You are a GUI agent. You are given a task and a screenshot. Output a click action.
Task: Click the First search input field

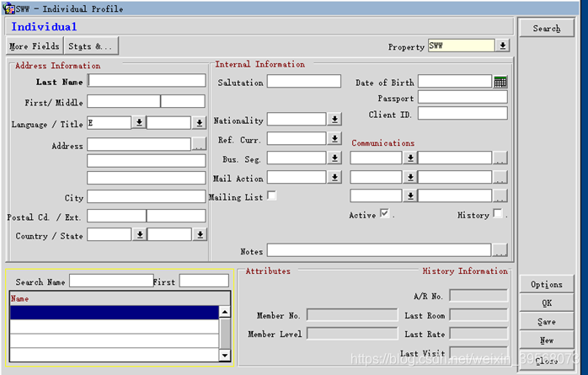point(204,281)
